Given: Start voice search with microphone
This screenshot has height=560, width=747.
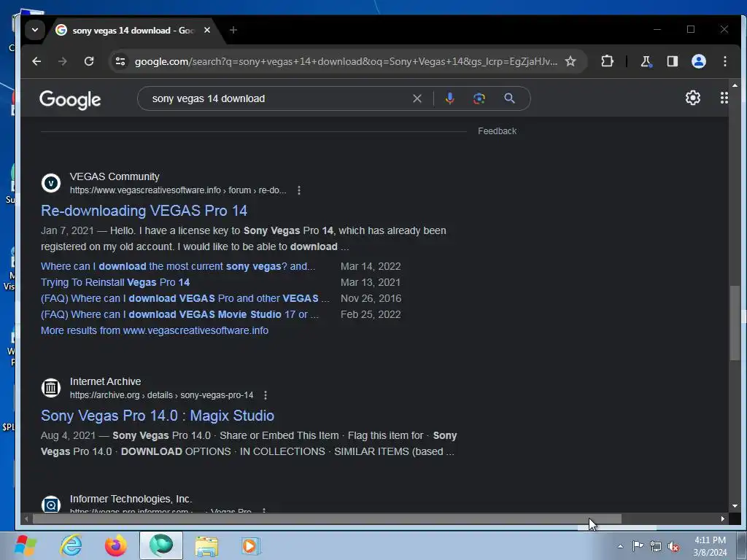Looking at the screenshot, I should pyautogui.click(x=449, y=98).
